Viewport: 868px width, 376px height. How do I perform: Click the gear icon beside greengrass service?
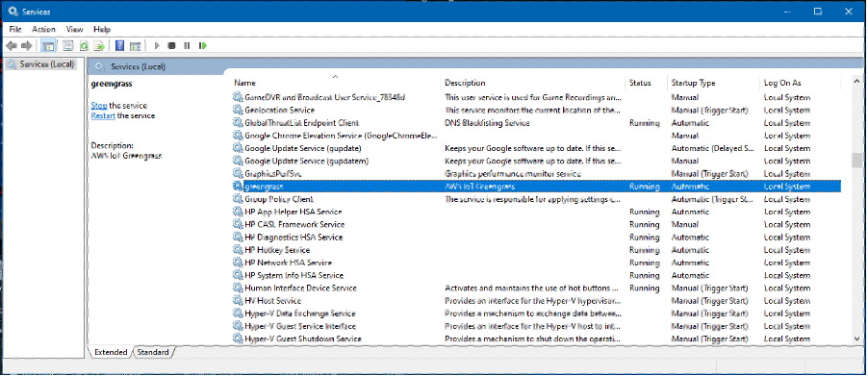238,187
